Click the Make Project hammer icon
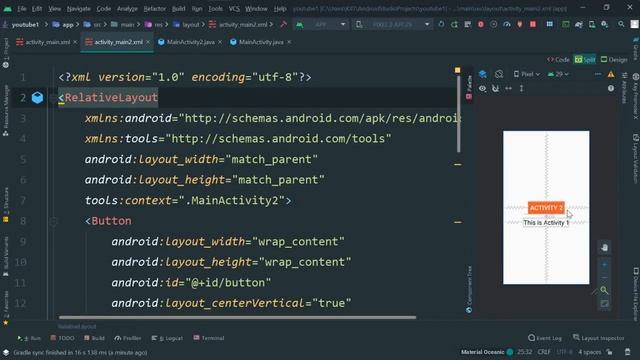Screen dimensions: 640x360 [x=283, y=24]
